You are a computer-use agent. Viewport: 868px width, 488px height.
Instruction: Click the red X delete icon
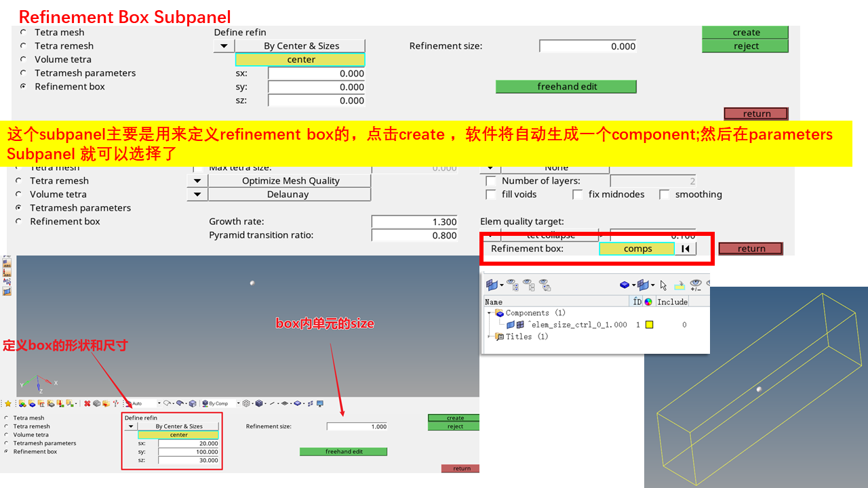87,403
